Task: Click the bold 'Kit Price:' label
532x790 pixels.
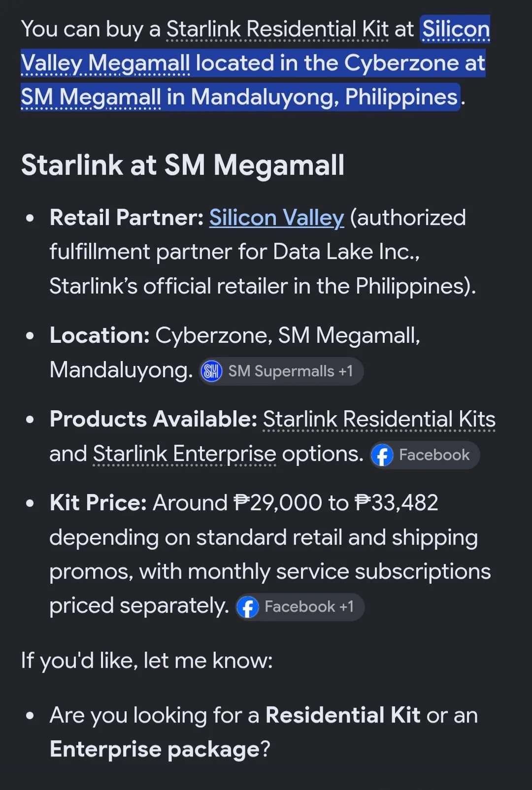Action: [98, 503]
